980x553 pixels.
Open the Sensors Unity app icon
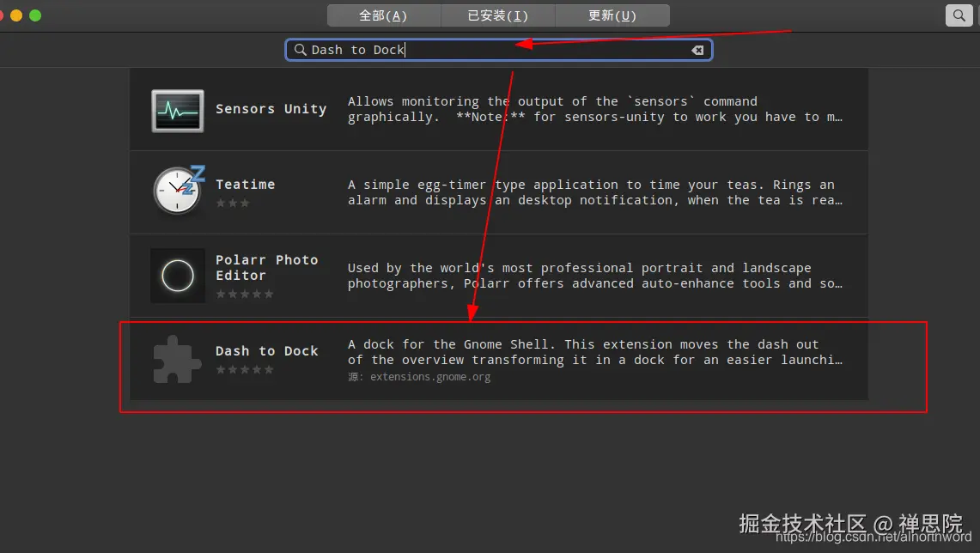(178, 111)
